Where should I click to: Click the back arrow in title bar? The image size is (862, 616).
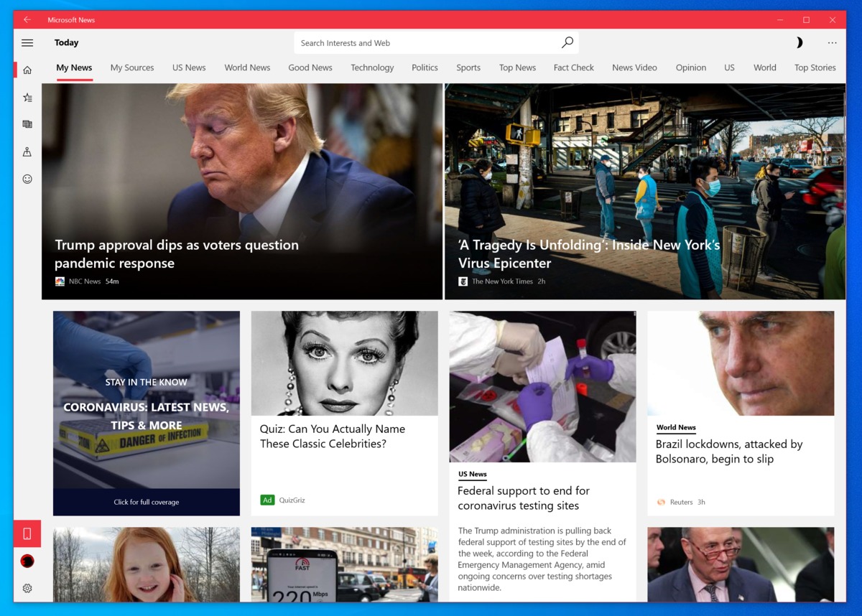27,19
